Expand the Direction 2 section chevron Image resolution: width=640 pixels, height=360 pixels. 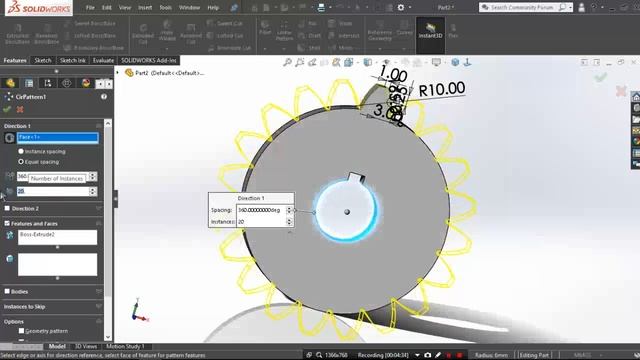99,208
